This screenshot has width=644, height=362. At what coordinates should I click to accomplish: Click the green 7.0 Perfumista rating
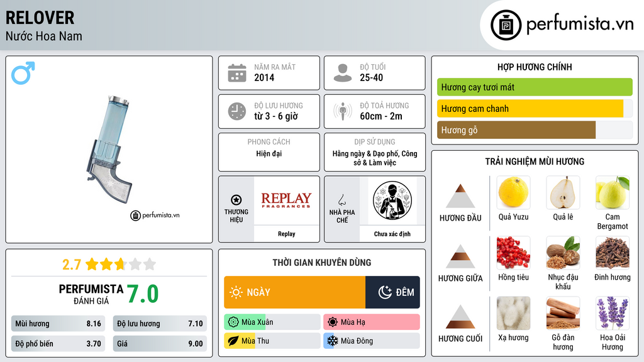click(143, 294)
